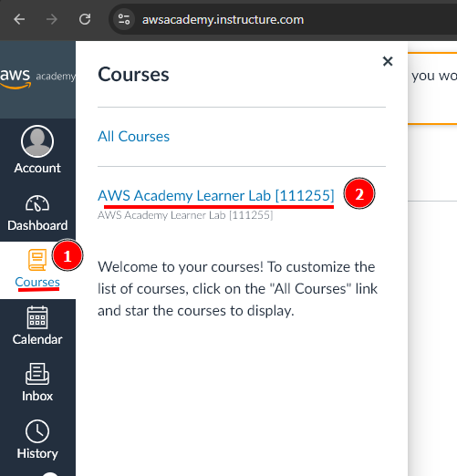Image resolution: width=457 pixels, height=476 pixels.
Task: Close the Courses tray panel
Action: click(388, 61)
